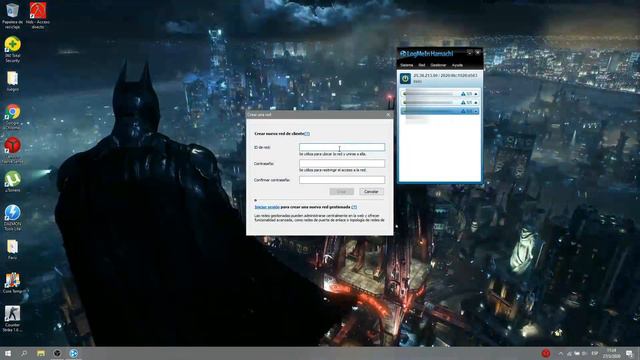Image resolution: width=640 pixels, height=360 pixels.
Task: Open the Ayuda menu in Hamachi
Action: tap(457, 65)
